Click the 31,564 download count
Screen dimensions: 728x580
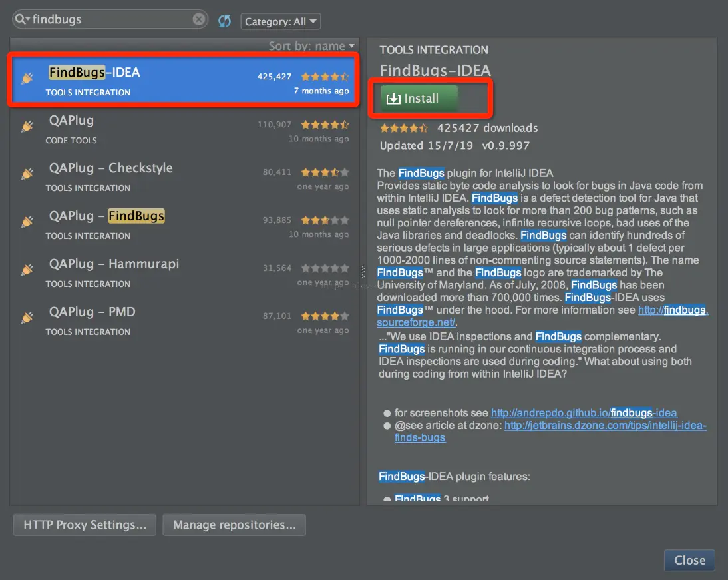point(277,268)
